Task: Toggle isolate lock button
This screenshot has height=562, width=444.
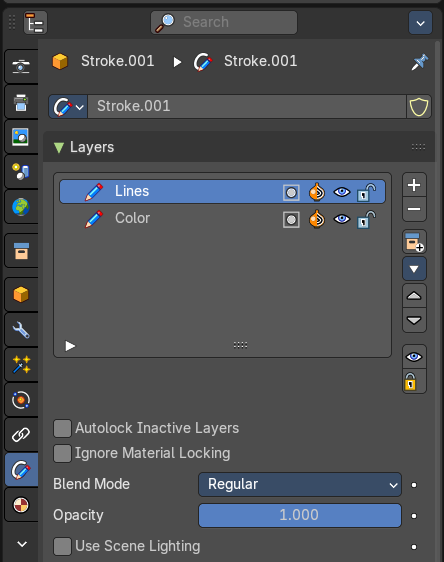Action: [x=414, y=381]
